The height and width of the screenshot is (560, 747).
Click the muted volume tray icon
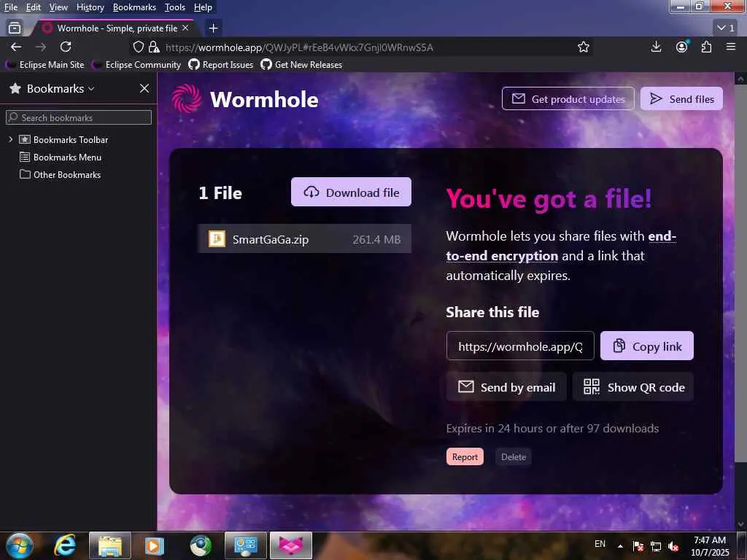coord(673,546)
